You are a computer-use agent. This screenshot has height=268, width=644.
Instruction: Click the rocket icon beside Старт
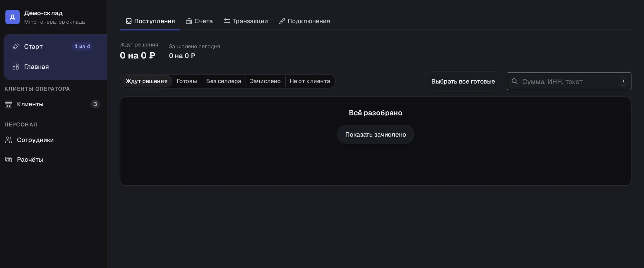click(x=16, y=46)
